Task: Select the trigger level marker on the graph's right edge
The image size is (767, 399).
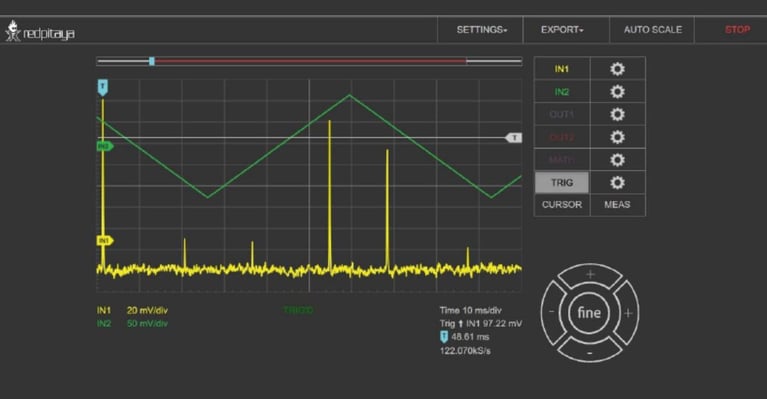Action: (x=514, y=138)
